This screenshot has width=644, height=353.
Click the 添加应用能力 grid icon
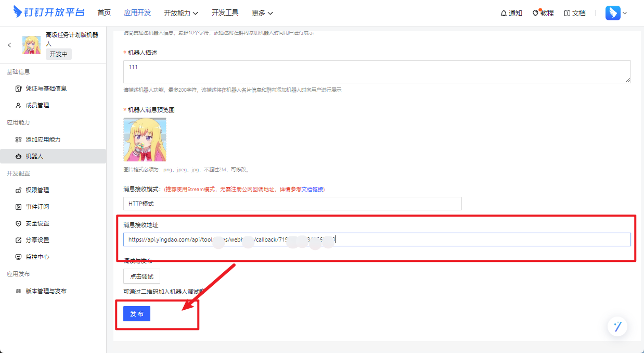point(19,140)
